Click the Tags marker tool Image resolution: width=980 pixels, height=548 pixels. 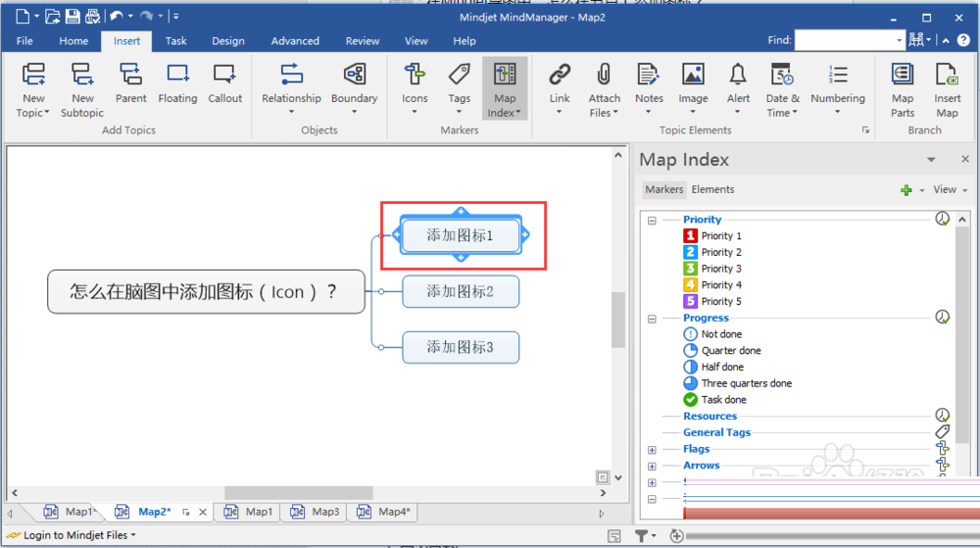459,88
